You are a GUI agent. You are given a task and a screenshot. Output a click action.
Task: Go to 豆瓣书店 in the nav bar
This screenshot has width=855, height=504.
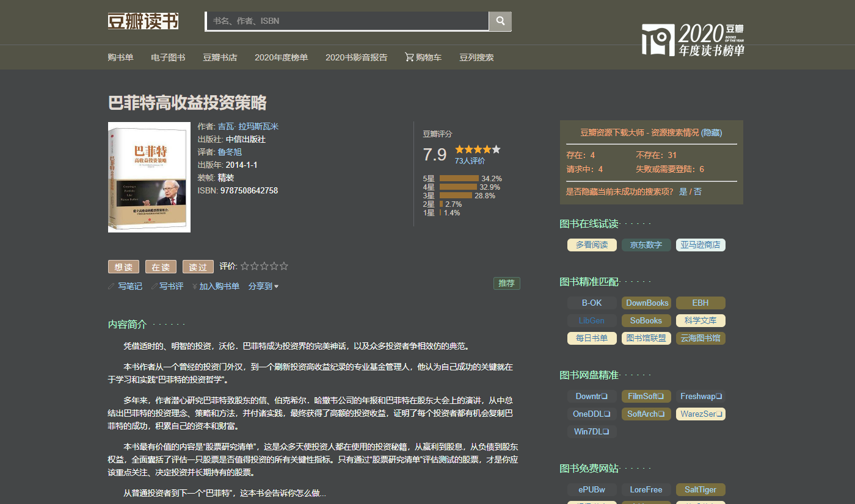click(x=220, y=57)
